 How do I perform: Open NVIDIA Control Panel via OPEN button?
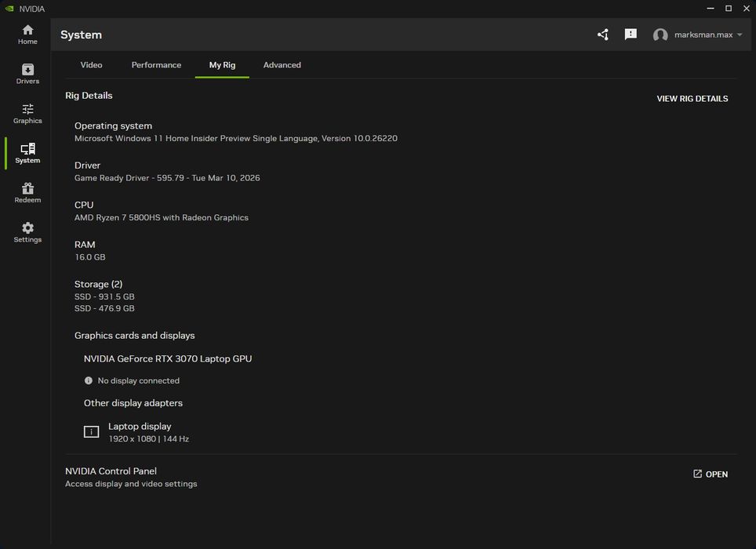click(711, 474)
